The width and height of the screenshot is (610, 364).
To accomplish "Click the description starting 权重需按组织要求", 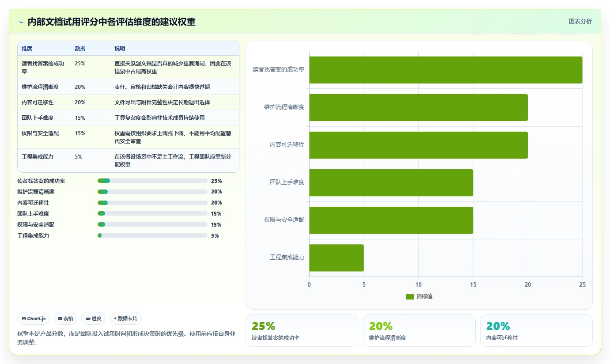I will [173, 137].
